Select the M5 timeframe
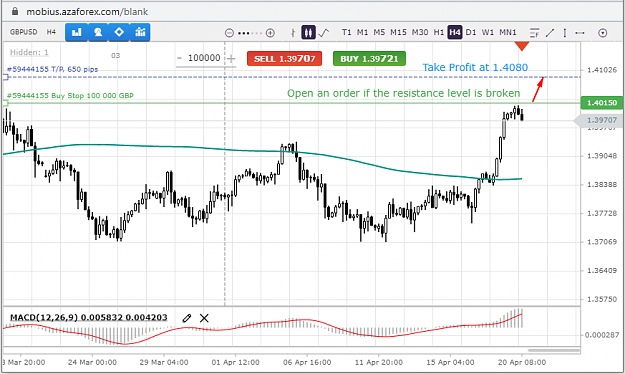Viewport: 625px width, 374px height. click(x=379, y=32)
